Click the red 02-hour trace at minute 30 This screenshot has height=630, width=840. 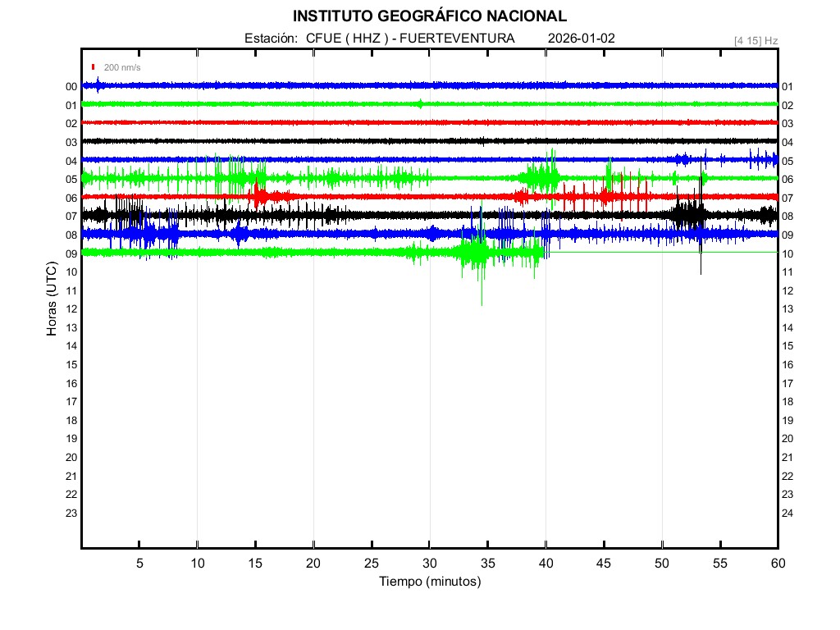429,122
